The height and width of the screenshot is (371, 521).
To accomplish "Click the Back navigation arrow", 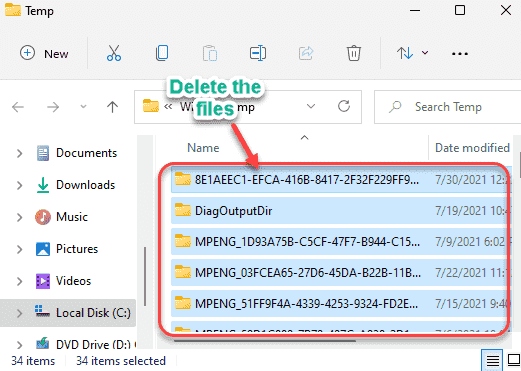I will click(x=18, y=107).
